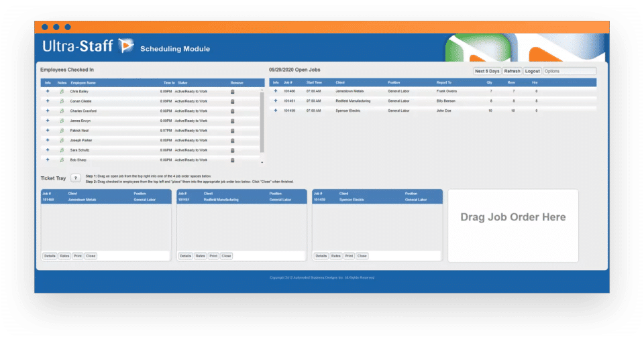Screen dimensions: 644x341
Task: Show the Next 5 Days jobs
Action: 487,71
